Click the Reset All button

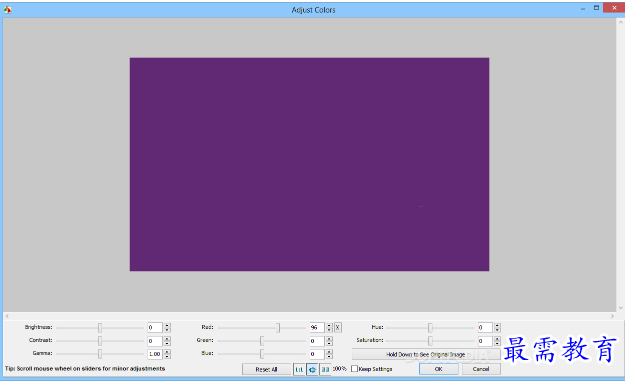point(266,369)
